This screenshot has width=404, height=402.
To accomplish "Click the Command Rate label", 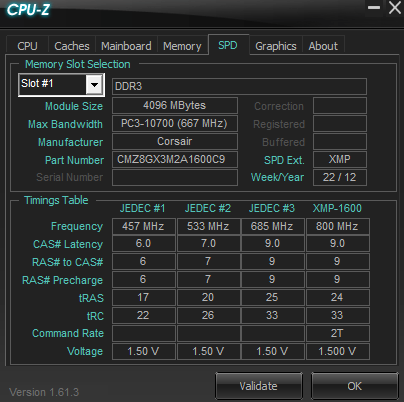I will tap(68, 333).
